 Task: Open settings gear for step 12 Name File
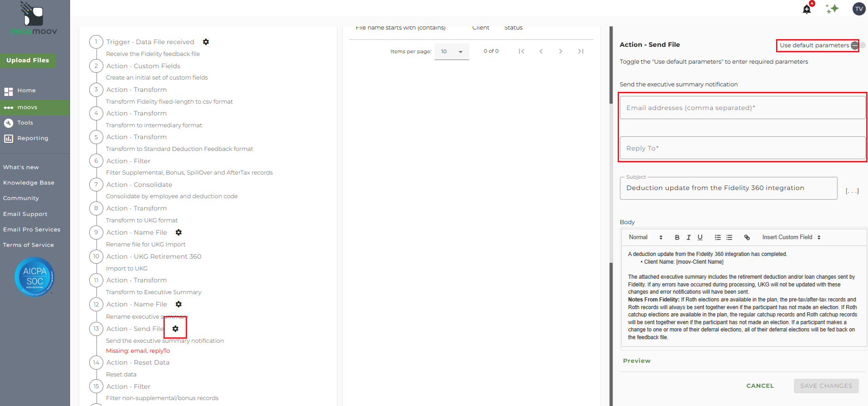click(x=178, y=304)
